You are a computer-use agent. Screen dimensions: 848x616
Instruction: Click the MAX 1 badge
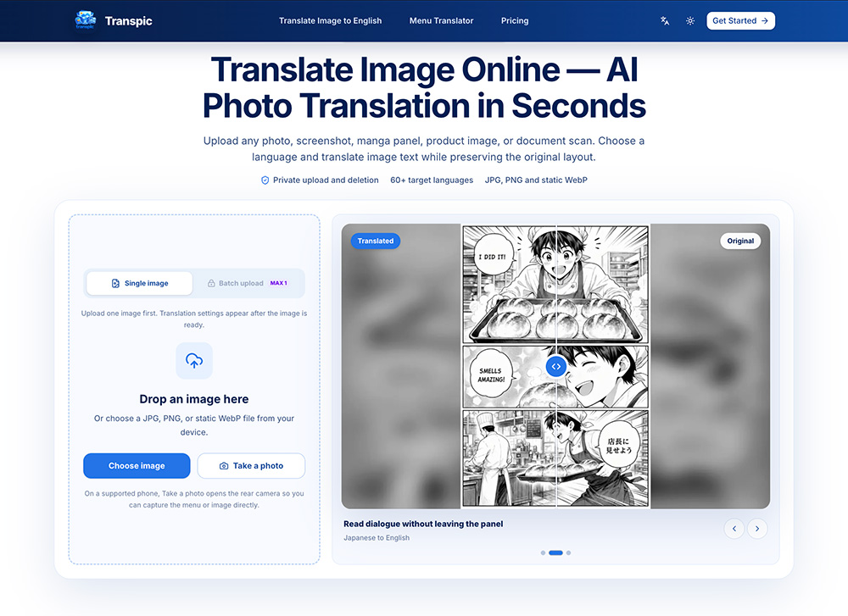tap(278, 283)
